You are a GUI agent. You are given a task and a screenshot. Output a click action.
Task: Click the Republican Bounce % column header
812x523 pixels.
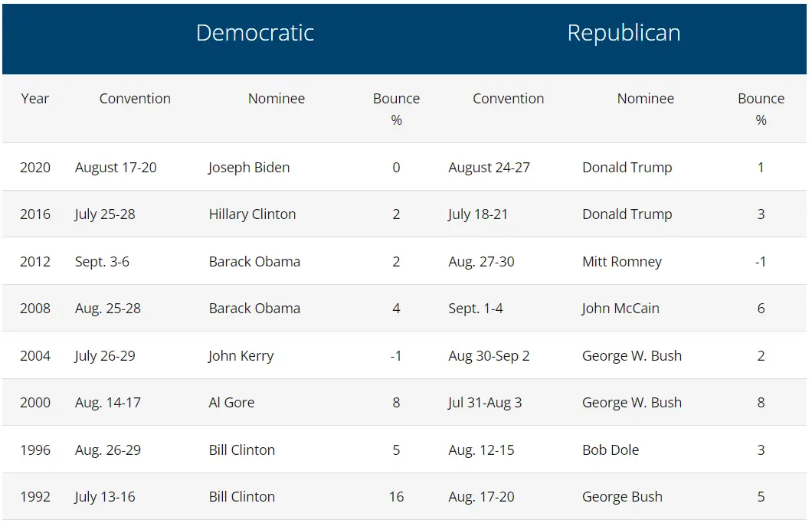761,109
